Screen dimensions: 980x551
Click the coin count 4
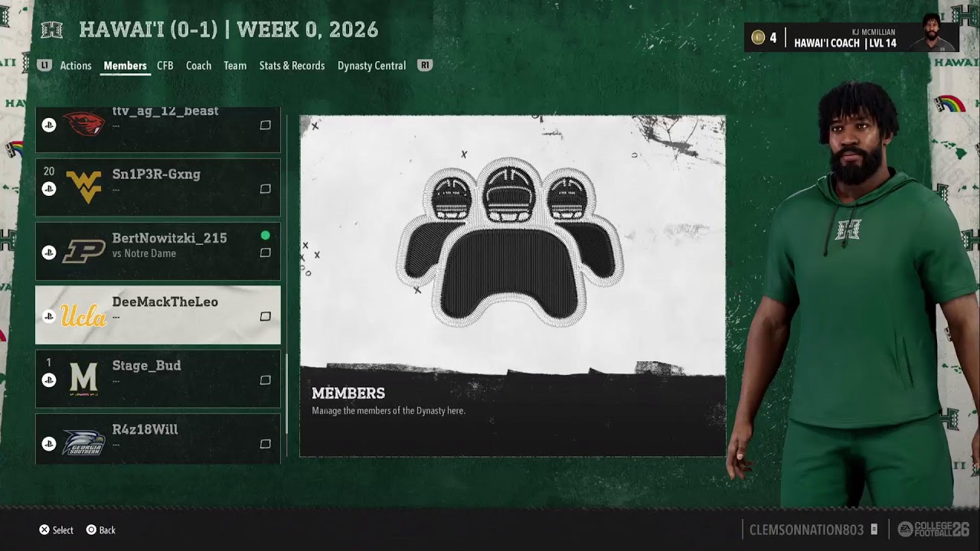[773, 38]
